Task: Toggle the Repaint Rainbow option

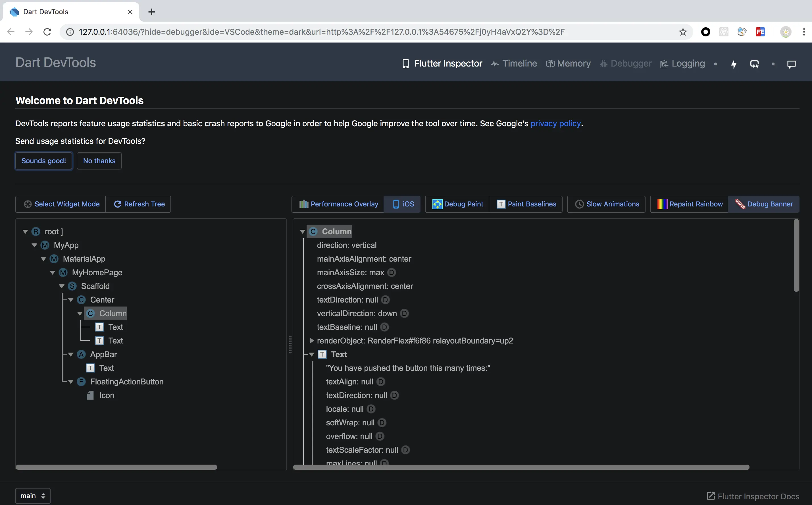Action: [690, 204]
